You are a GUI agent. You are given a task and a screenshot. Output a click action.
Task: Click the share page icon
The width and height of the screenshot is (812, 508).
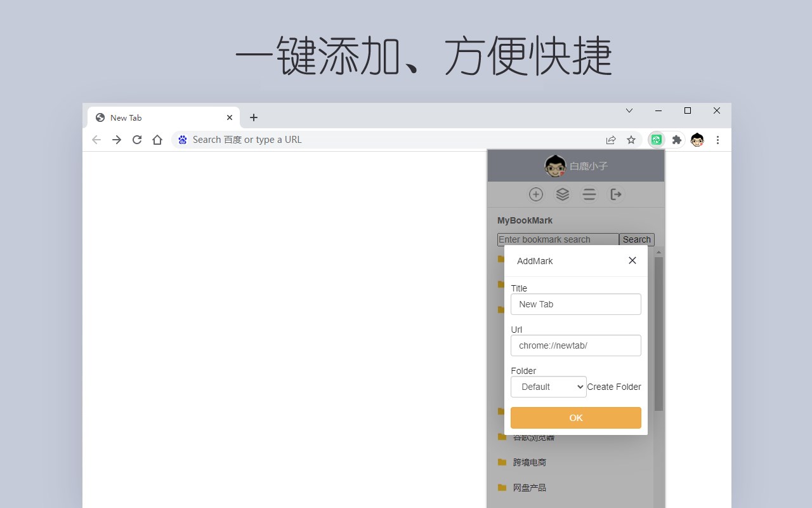click(x=611, y=140)
